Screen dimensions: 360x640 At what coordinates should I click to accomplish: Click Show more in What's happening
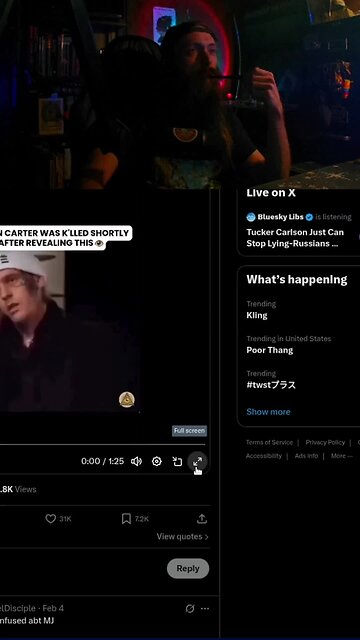pos(268,412)
